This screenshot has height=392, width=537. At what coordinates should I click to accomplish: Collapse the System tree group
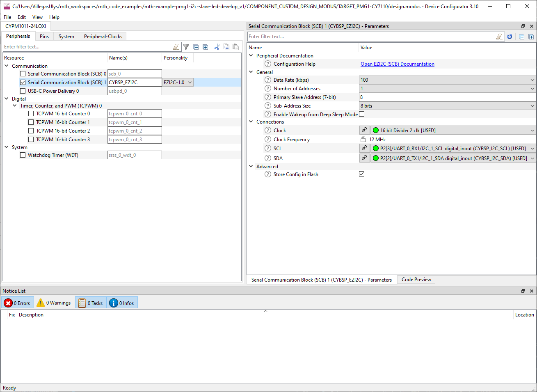pos(7,147)
